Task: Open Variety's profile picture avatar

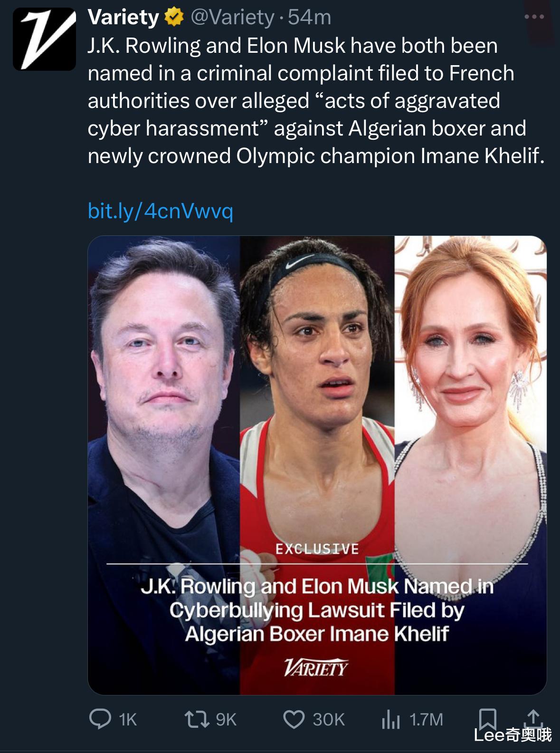Action: 44,39
